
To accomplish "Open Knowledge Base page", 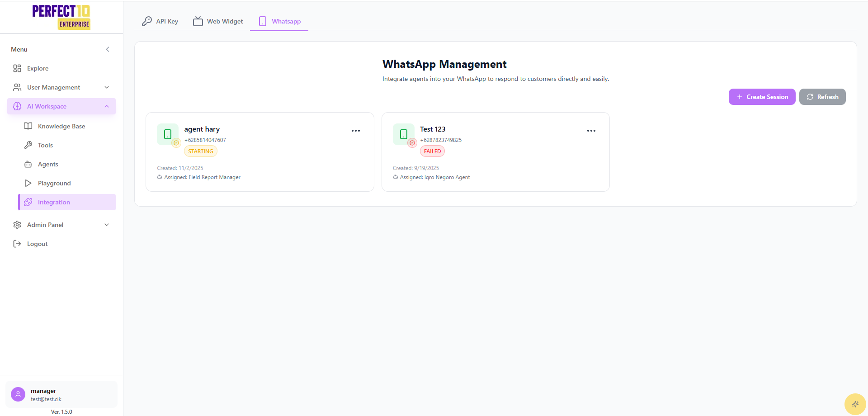I will (x=67, y=126).
